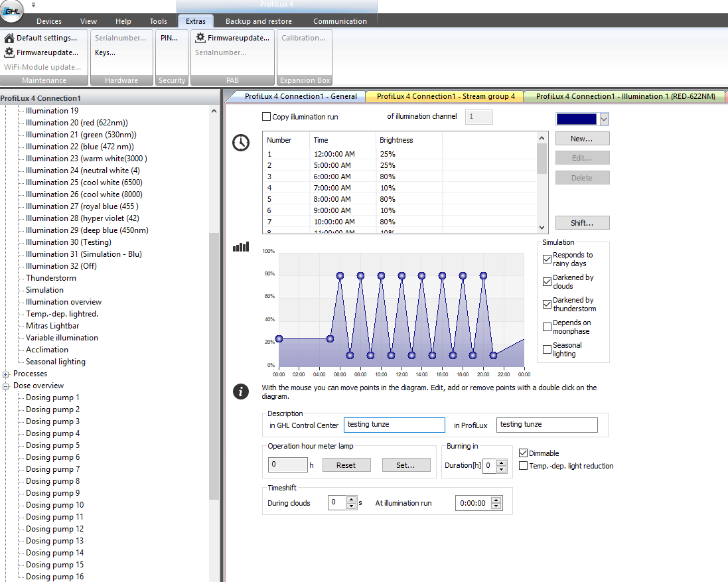
Task: Enable Seasonal lighting checkbox
Action: click(x=547, y=350)
